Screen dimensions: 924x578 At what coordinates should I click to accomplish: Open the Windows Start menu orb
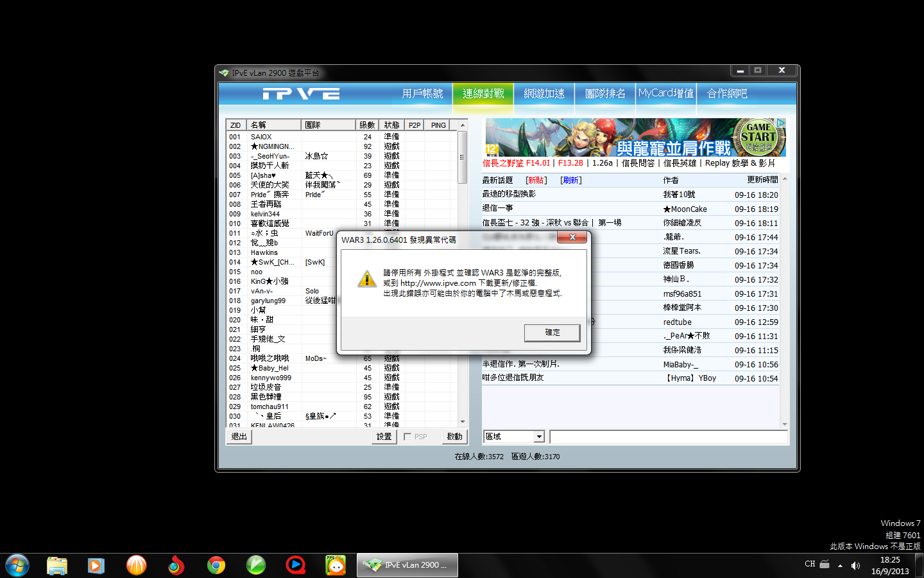(x=17, y=565)
